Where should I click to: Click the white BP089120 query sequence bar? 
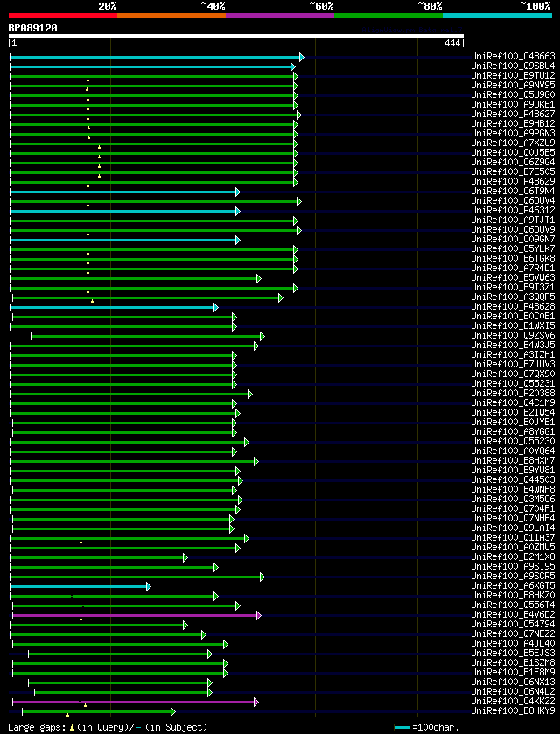236,36
